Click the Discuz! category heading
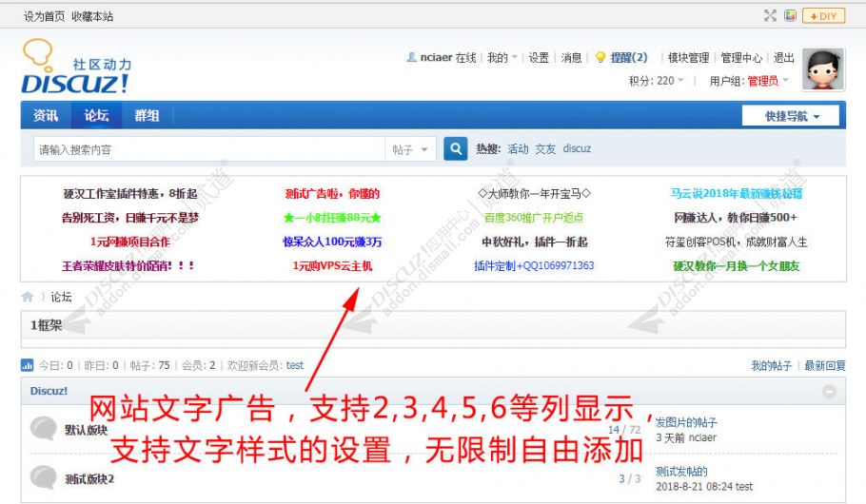Screen dimensions: 866x504 (x=49, y=391)
